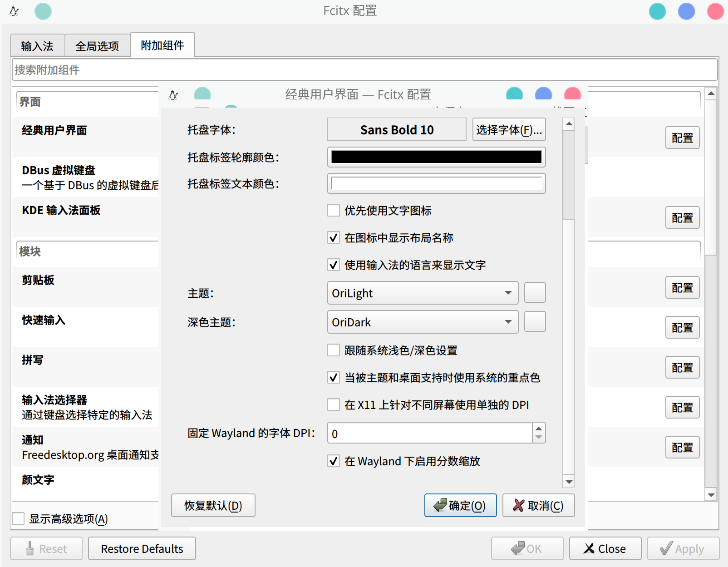Click the penguin icon in the 经典用户界面 dialog title bar
This screenshot has width=728, height=567.
coord(173,95)
